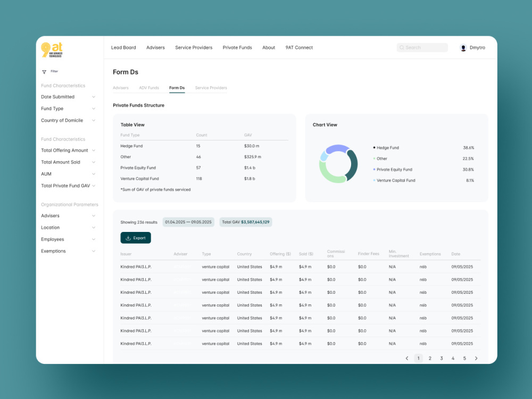Click Other row in Table View
This screenshot has width=532, height=399.
[204, 157]
